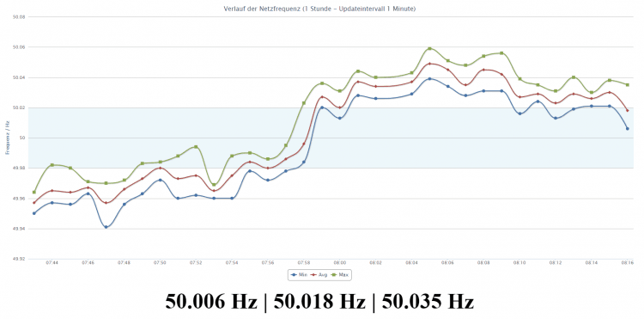644x319 pixels.
Task: Click the 08:00 time label
Action: point(340,262)
